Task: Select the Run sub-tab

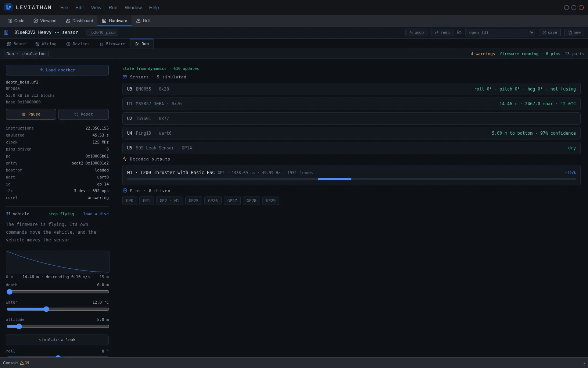Action: (142, 44)
